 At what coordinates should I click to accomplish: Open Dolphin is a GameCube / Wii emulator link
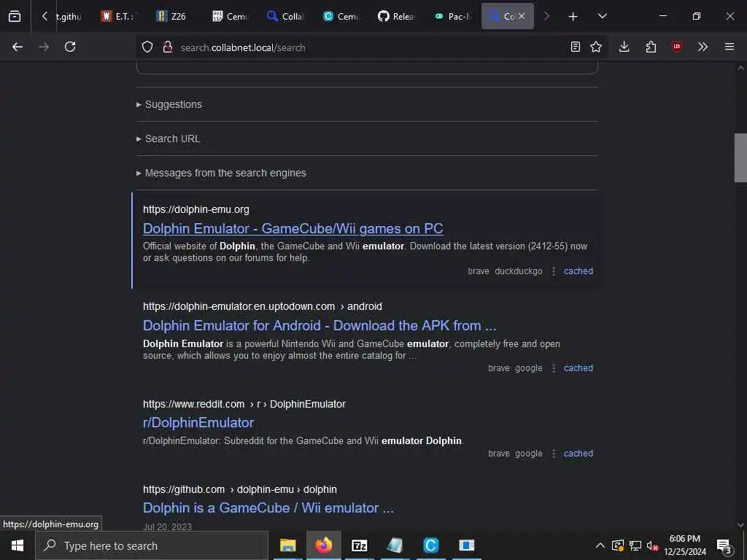(x=268, y=508)
